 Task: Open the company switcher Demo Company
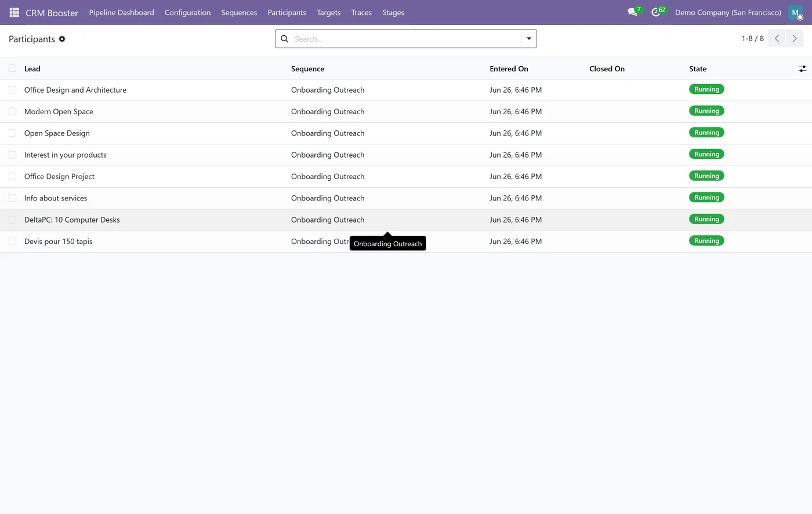point(728,12)
